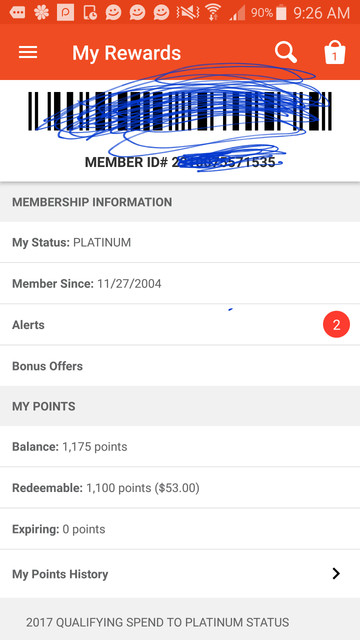Open Bonus Offers
360x640 pixels.
[180, 366]
